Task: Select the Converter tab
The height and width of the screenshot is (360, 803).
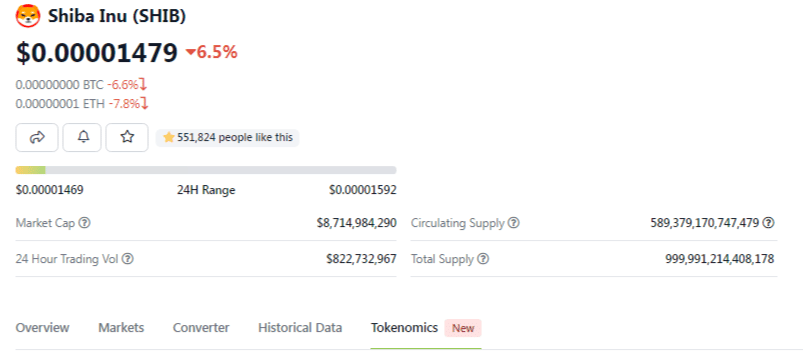Action: 201,328
